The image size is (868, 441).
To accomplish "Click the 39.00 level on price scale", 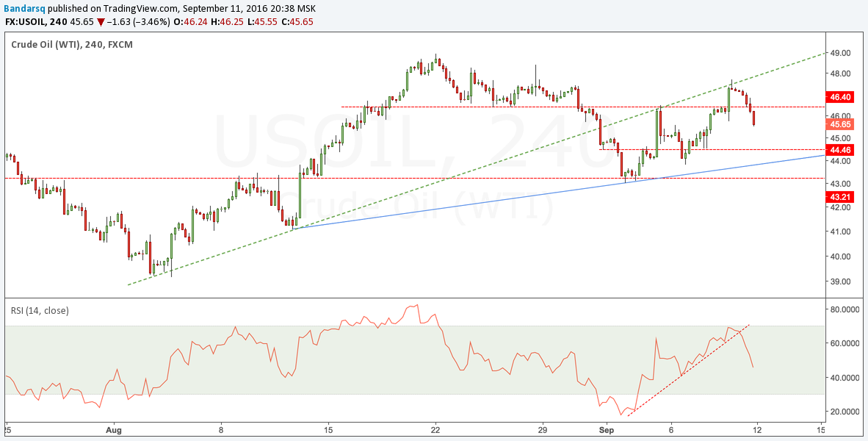I will pos(840,281).
